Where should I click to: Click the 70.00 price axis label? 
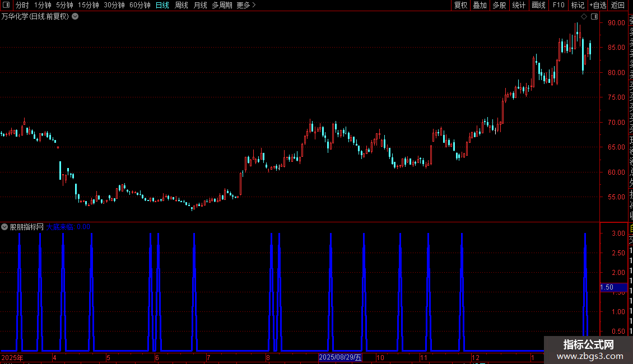click(x=616, y=122)
